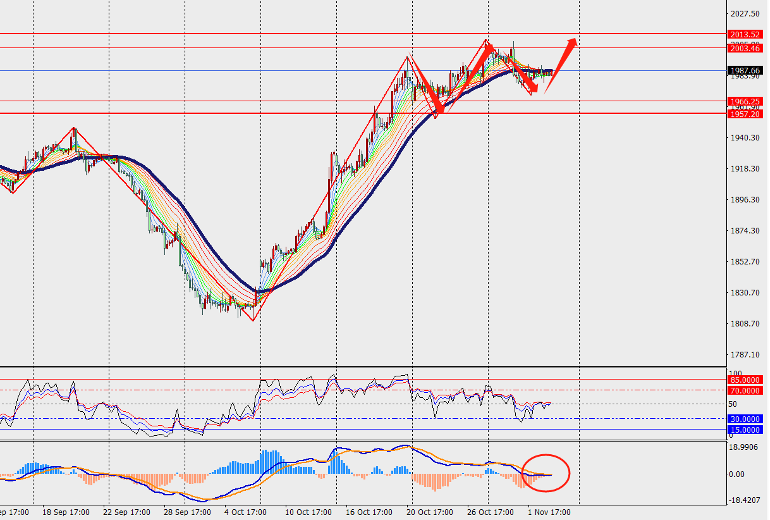Image resolution: width=770 pixels, height=520 pixels.
Task: Select the 30.0000 blue level label
Action: pos(744,419)
